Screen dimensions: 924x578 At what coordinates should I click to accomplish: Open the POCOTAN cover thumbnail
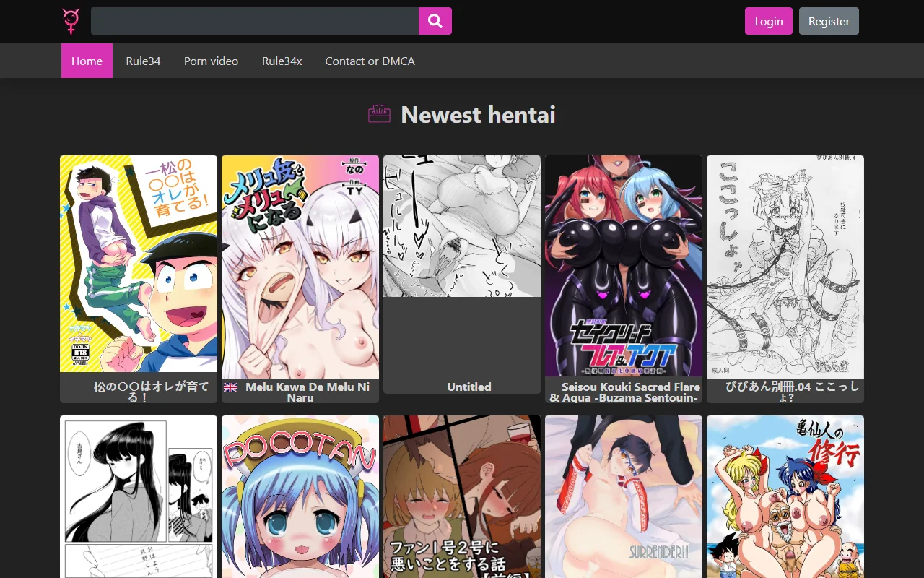point(300,499)
